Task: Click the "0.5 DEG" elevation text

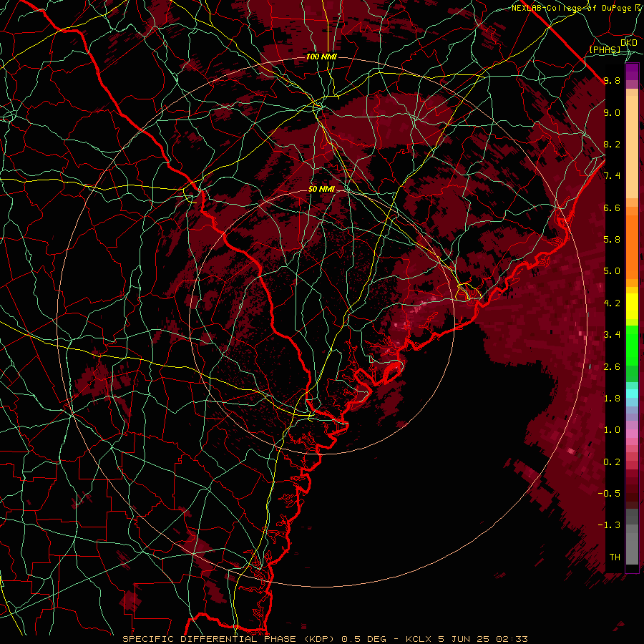Action: tap(364, 639)
